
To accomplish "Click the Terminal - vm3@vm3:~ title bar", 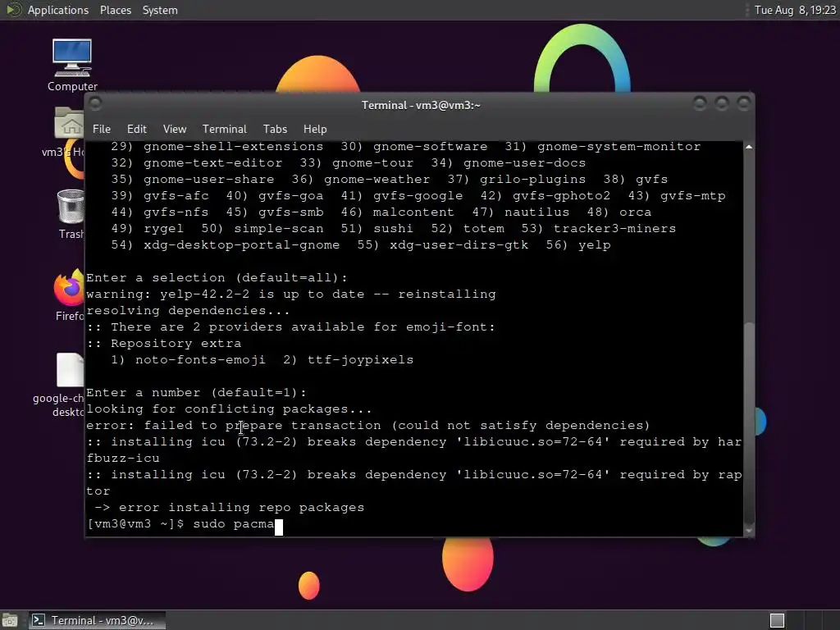I will coord(421,105).
